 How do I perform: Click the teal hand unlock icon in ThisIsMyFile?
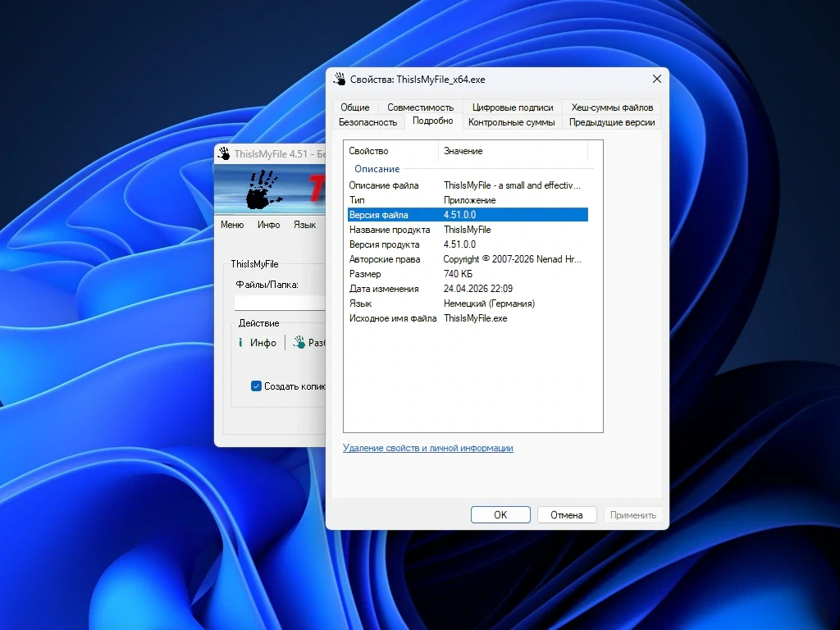point(299,342)
